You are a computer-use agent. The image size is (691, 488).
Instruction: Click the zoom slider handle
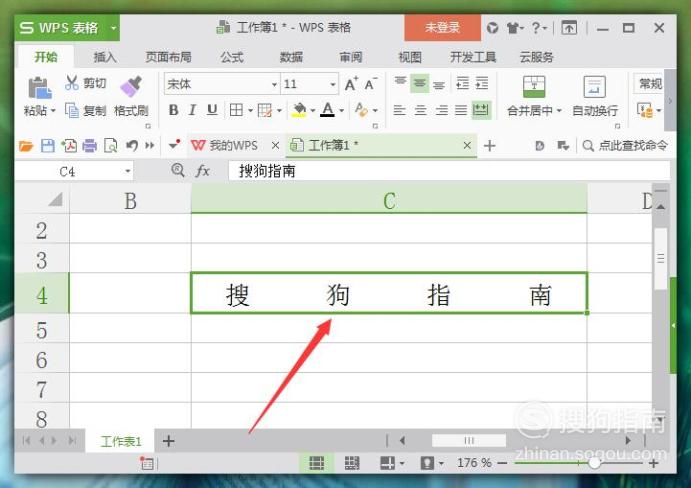click(594, 463)
